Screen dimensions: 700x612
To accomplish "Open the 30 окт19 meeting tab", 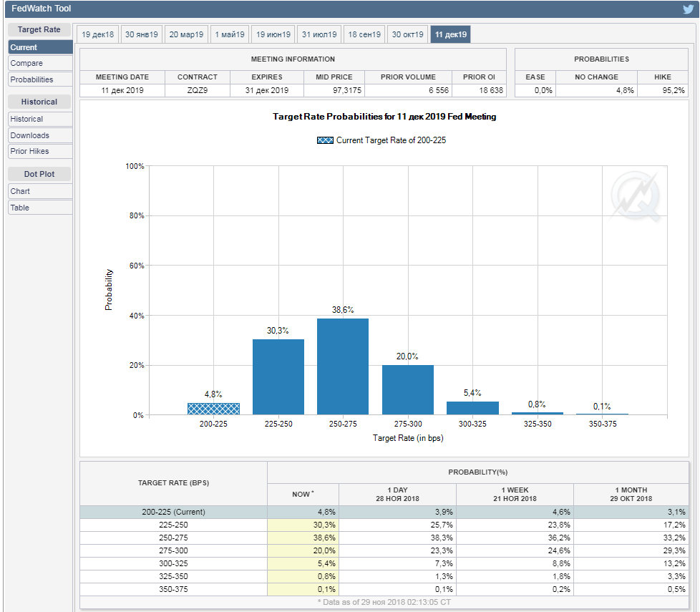I will [407, 34].
